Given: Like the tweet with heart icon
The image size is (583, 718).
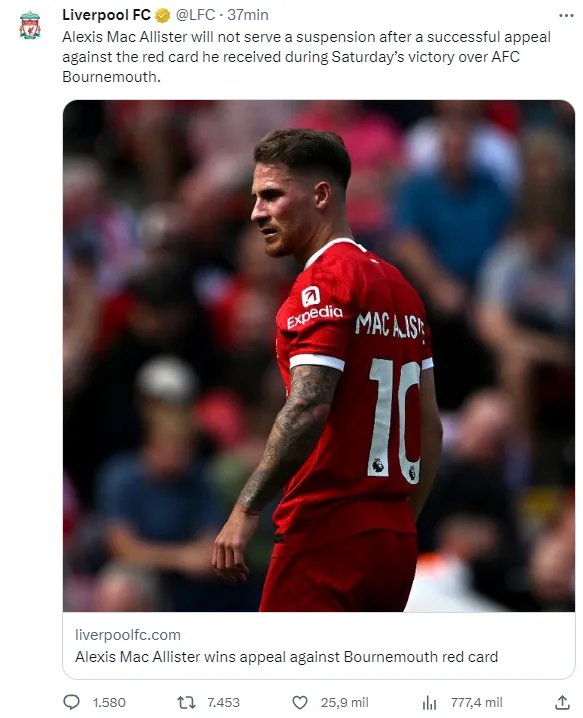Looking at the screenshot, I should pyautogui.click(x=300, y=702).
